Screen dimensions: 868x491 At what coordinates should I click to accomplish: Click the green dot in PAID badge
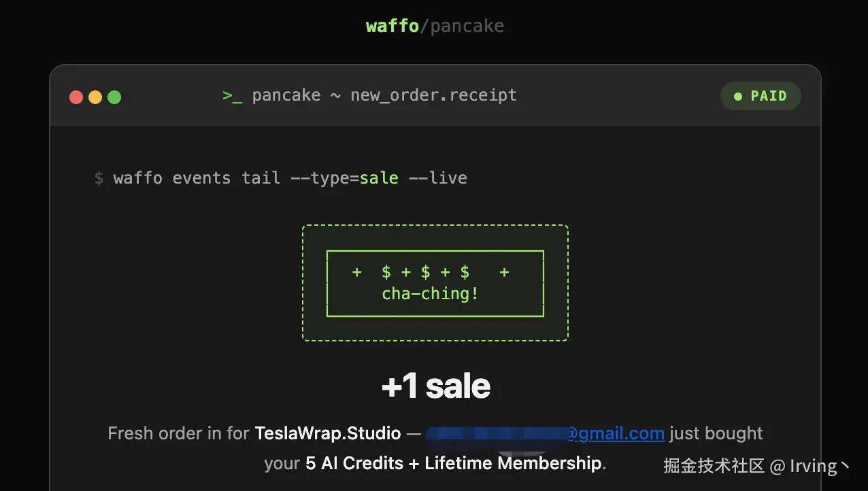click(x=738, y=97)
